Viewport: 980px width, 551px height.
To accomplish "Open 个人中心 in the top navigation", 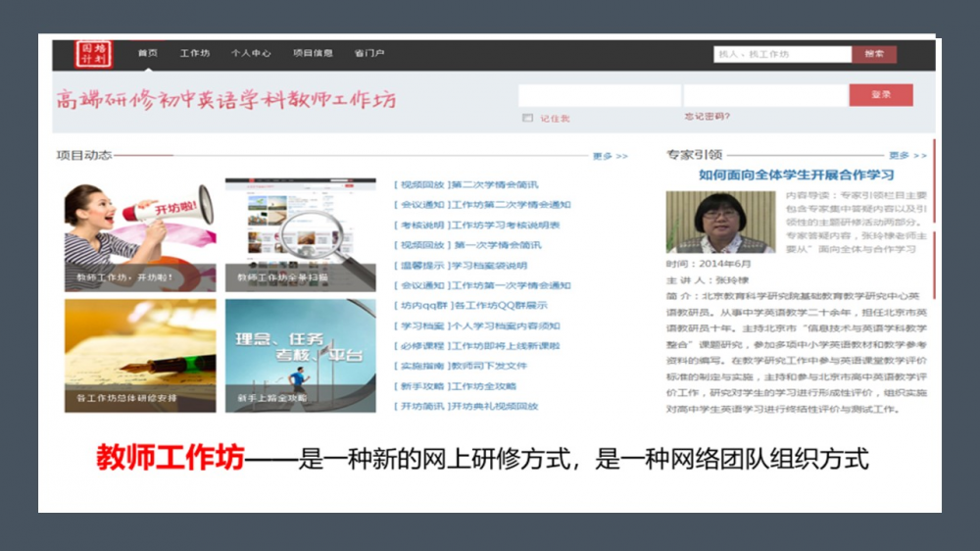I will pyautogui.click(x=251, y=54).
